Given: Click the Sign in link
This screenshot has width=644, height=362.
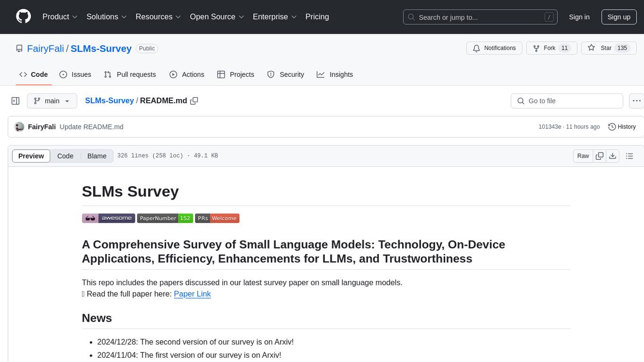Looking at the screenshot, I should click(579, 17).
